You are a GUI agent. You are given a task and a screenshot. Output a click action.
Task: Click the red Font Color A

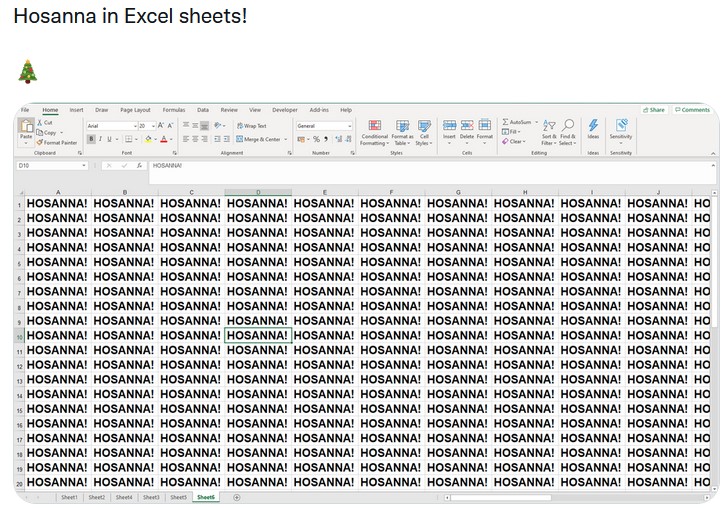pos(164,139)
